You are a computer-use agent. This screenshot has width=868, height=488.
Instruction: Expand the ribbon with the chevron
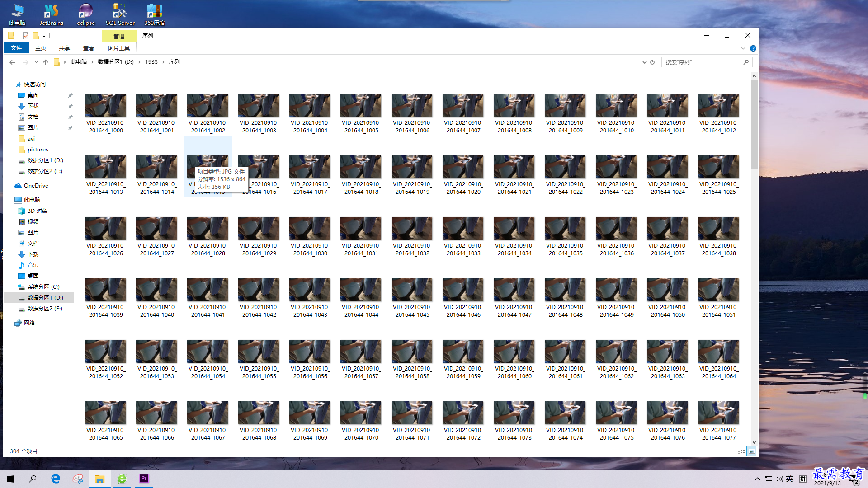tap(743, 48)
